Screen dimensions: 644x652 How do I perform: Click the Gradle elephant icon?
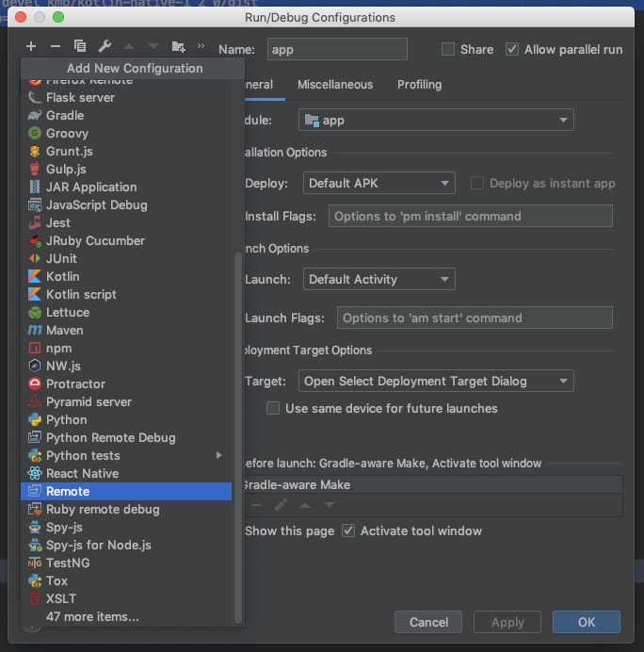(35, 116)
